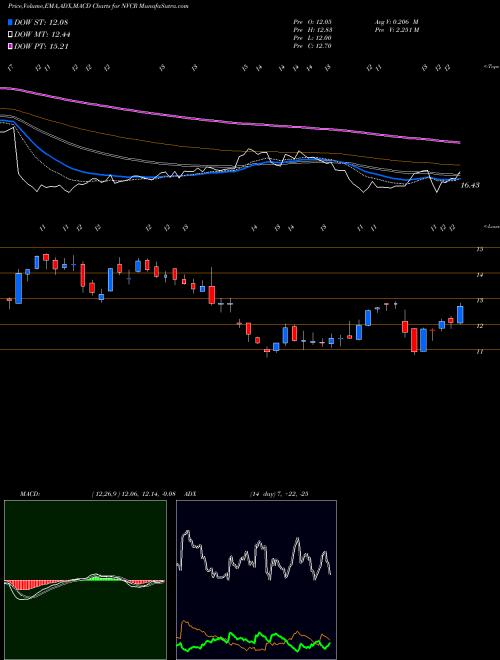Click the 'Pre L: 12.00' value

[x=313, y=38]
